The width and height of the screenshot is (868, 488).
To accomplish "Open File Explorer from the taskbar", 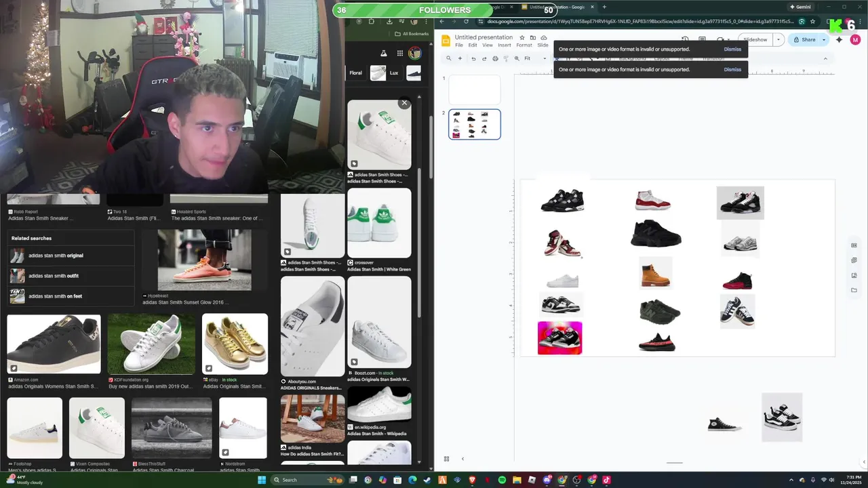I will [x=517, y=480].
